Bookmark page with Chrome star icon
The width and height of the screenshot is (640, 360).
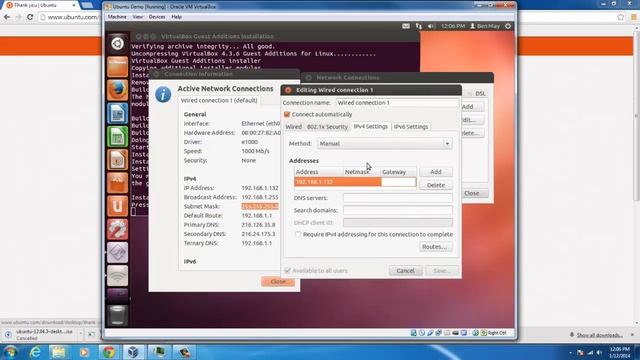[621, 17]
